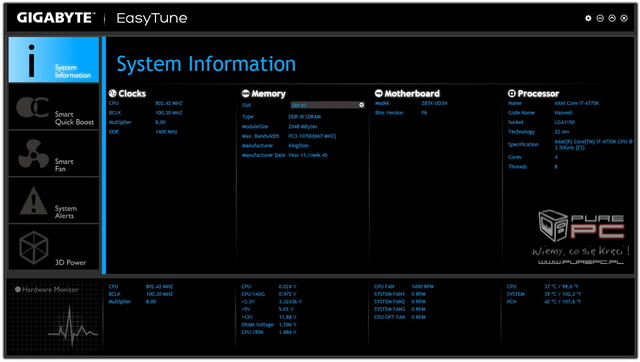Select the CPU clock value 802.42 MHZ under Clocks

pyautogui.click(x=169, y=103)
